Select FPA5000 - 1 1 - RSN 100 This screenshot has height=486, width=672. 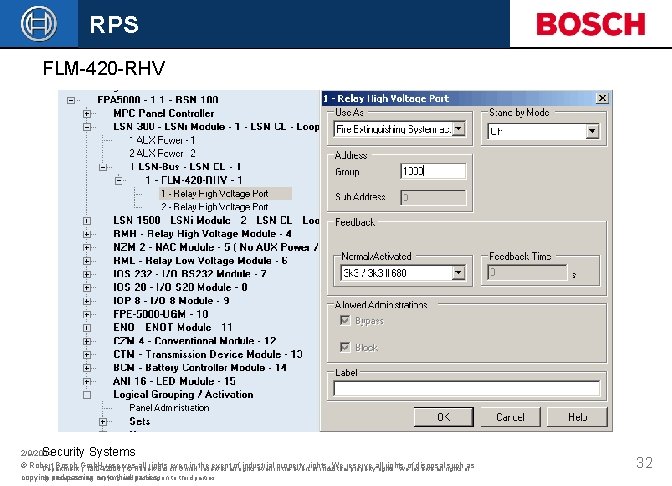[158, 100]
